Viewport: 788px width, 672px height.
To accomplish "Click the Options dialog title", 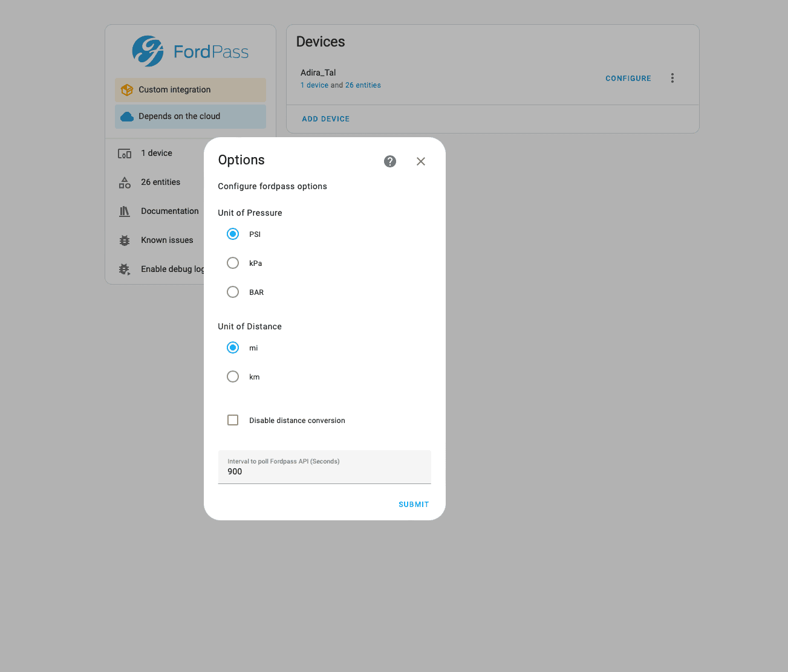I will point(241,160).
